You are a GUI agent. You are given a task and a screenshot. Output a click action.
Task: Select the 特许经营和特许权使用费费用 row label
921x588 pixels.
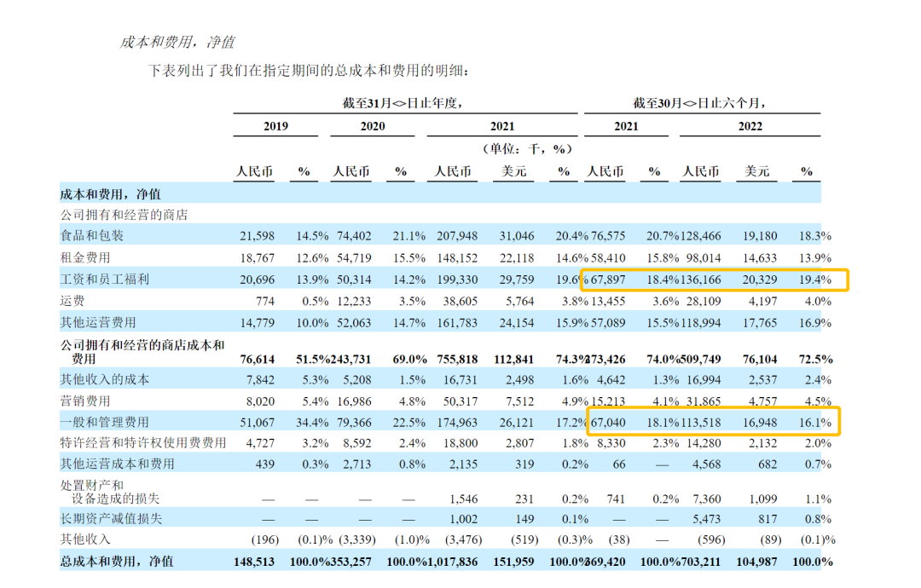[x=143, y=443]
